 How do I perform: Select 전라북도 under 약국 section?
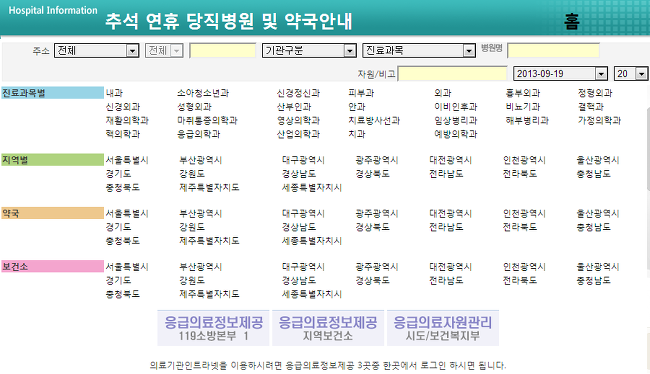520,227
